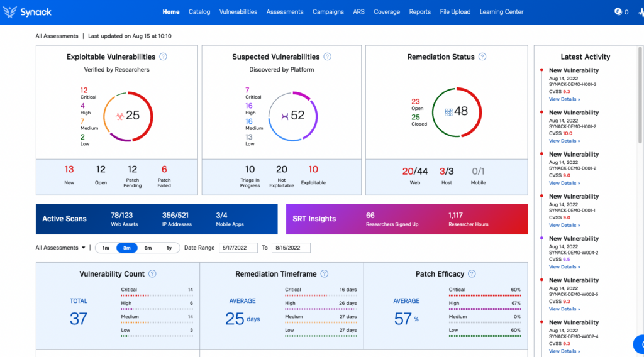The width and height of the screenshot is (644, 357).
Task: Switch to the 1y time range
Action: pos(169,248)
